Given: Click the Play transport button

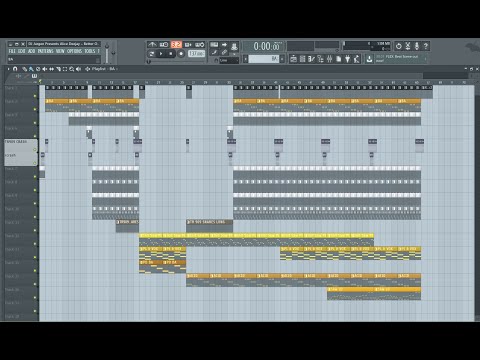Looking at the screenshot, I should pyautogui.click(x=161, y=53).
